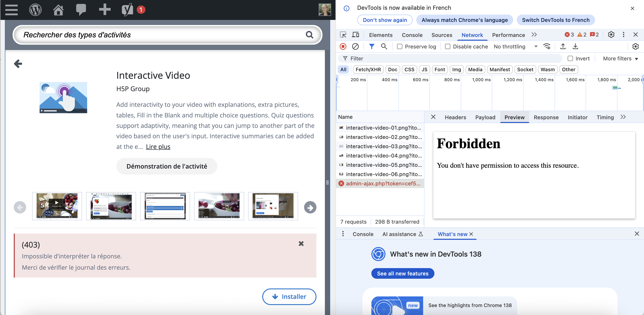This screenshot has width=644, height=315.
Task: Click Switch DevTools to French
Action: tap(555, 20)
